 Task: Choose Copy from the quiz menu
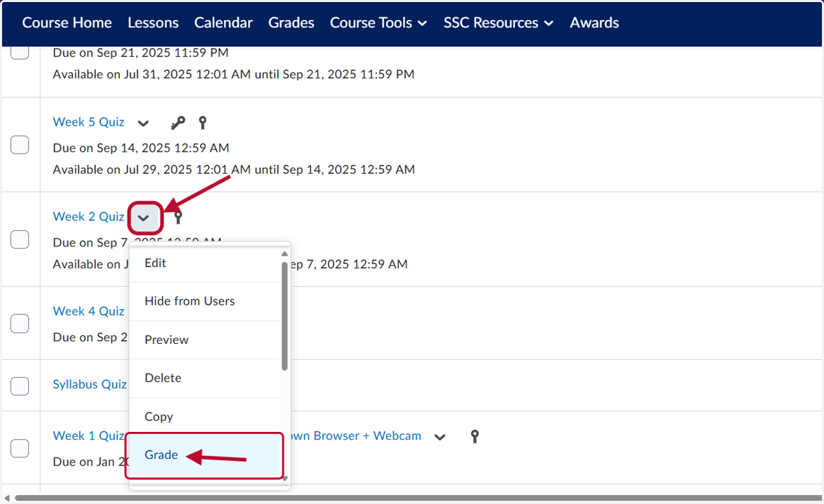pyautogui.click(x=205, y=417)
